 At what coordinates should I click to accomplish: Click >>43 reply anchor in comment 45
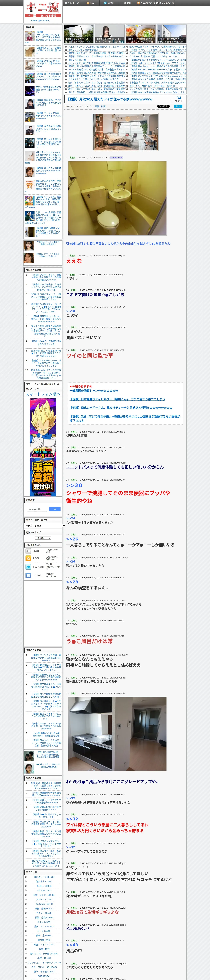[72, 945]
